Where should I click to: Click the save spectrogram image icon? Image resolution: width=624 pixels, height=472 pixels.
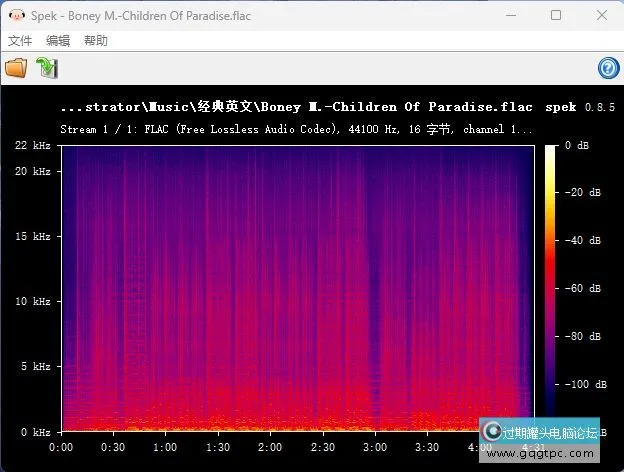[x=47, y=68]
